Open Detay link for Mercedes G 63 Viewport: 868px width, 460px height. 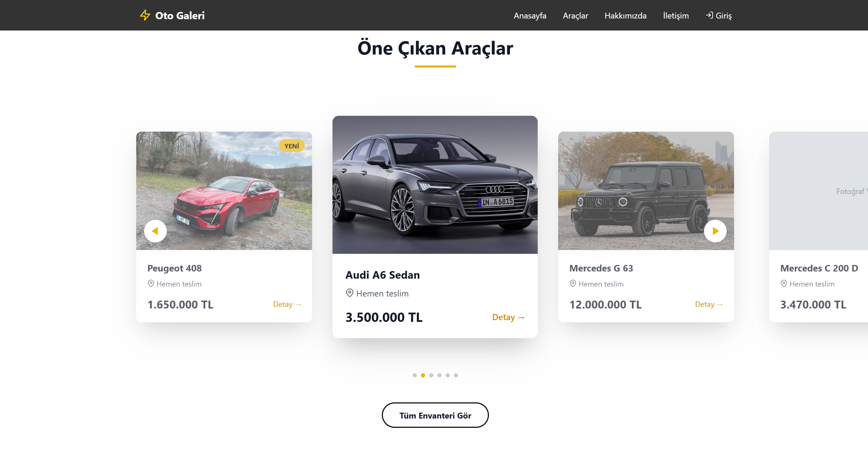point(709,304)
